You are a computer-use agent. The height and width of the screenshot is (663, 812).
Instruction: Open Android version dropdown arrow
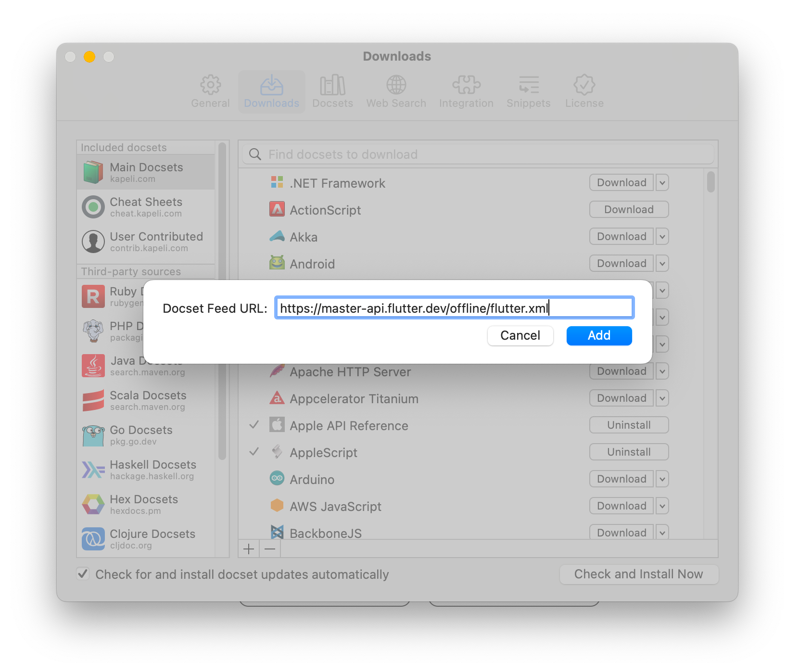pos(662,263)
